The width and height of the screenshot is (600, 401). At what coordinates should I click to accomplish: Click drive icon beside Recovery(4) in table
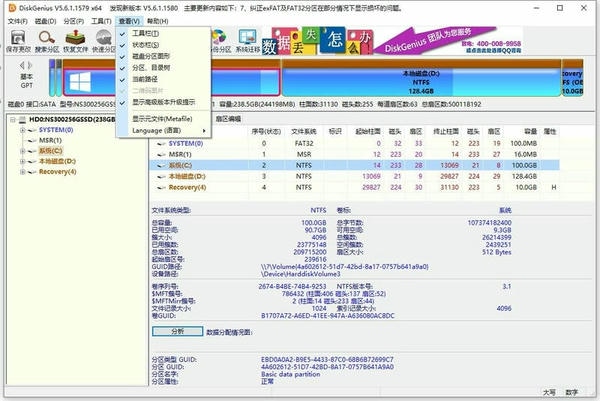coord(161,187)
